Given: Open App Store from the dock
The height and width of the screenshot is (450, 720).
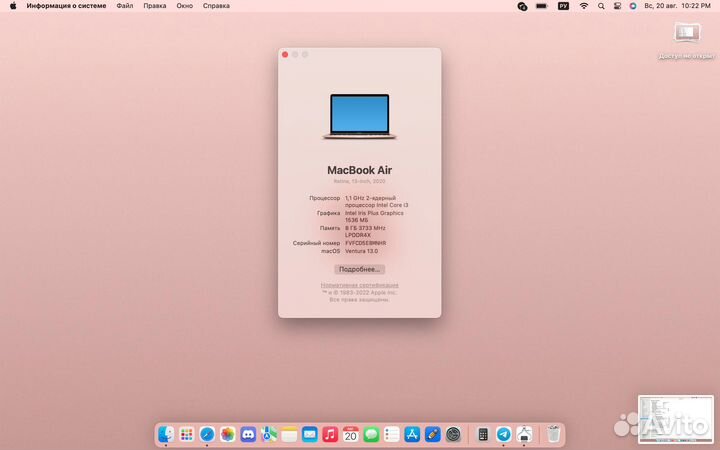Looking at the screenshot, I should pos(412,434).
